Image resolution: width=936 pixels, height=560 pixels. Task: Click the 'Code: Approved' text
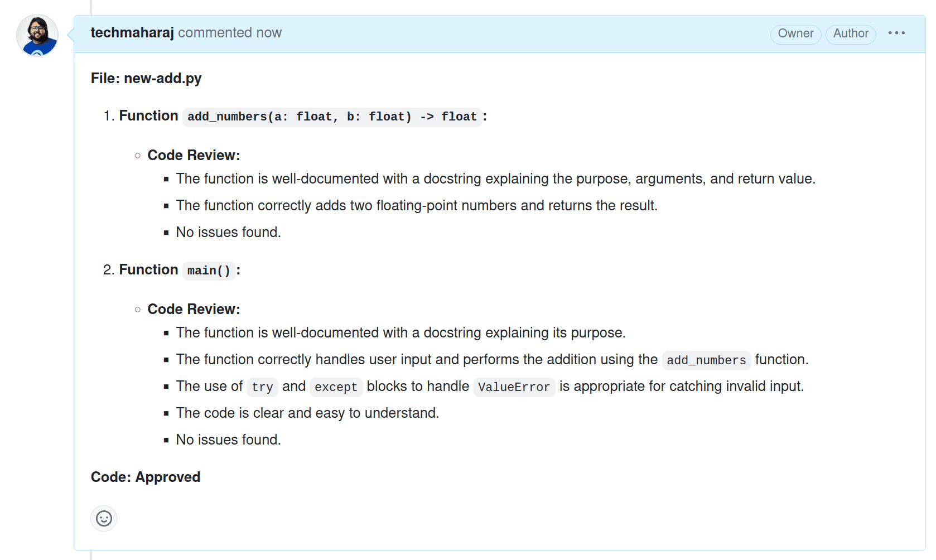tap(146, 477)
